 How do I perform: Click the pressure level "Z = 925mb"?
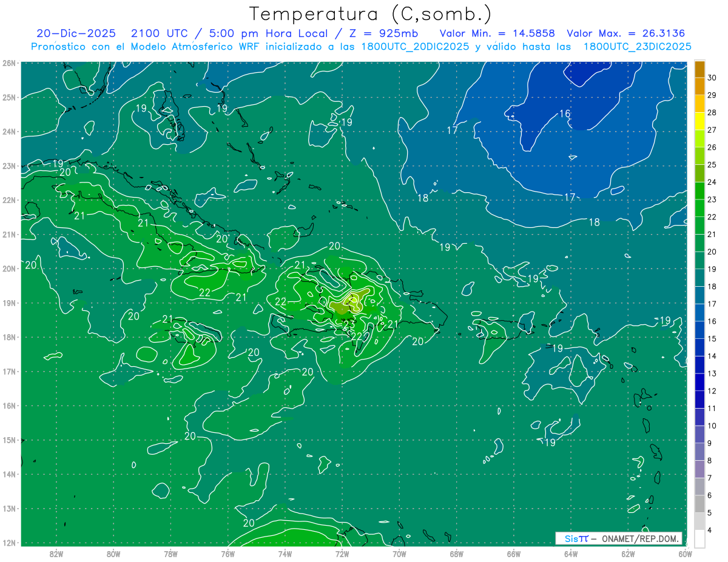point(382,33)
